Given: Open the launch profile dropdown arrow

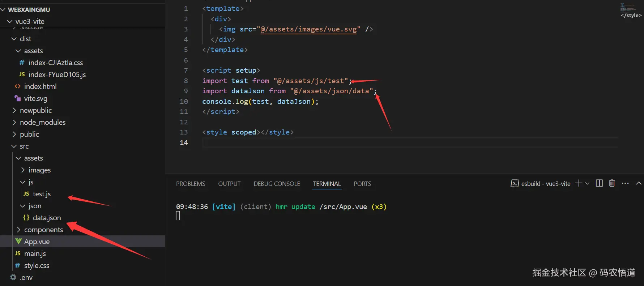Looking at the screenshot, I should tap(587, 183).
